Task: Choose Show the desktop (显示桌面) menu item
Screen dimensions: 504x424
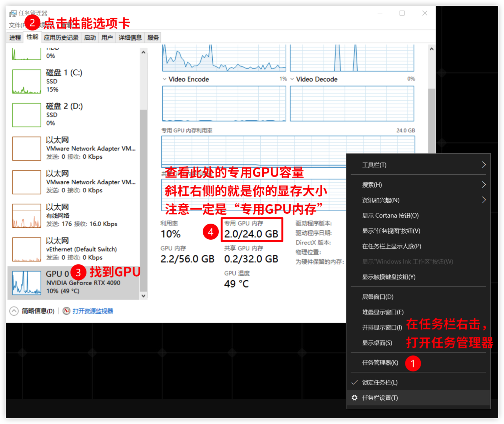Action: tap(418, 343)
